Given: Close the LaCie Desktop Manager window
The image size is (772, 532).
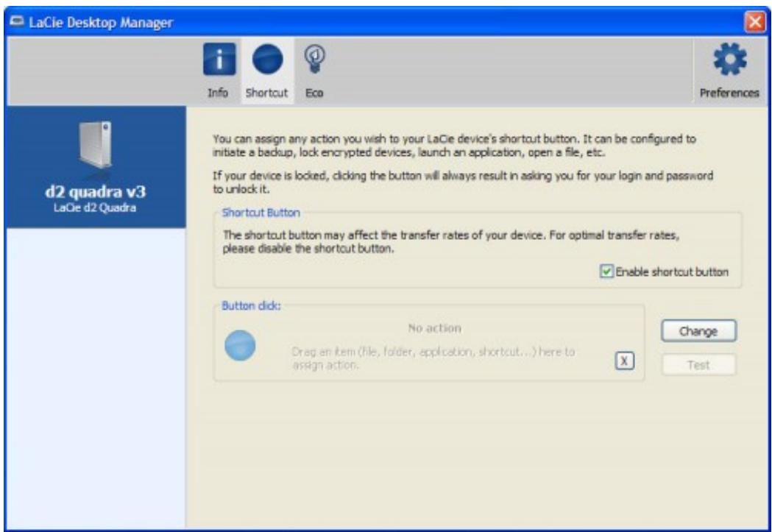Looking at the screenshot, I should point(756,23).
